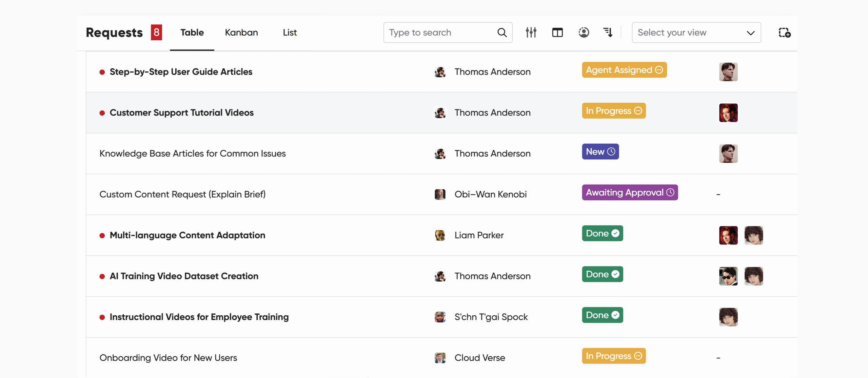
Task: Click the sort descending icon
Action: [608, 33]
